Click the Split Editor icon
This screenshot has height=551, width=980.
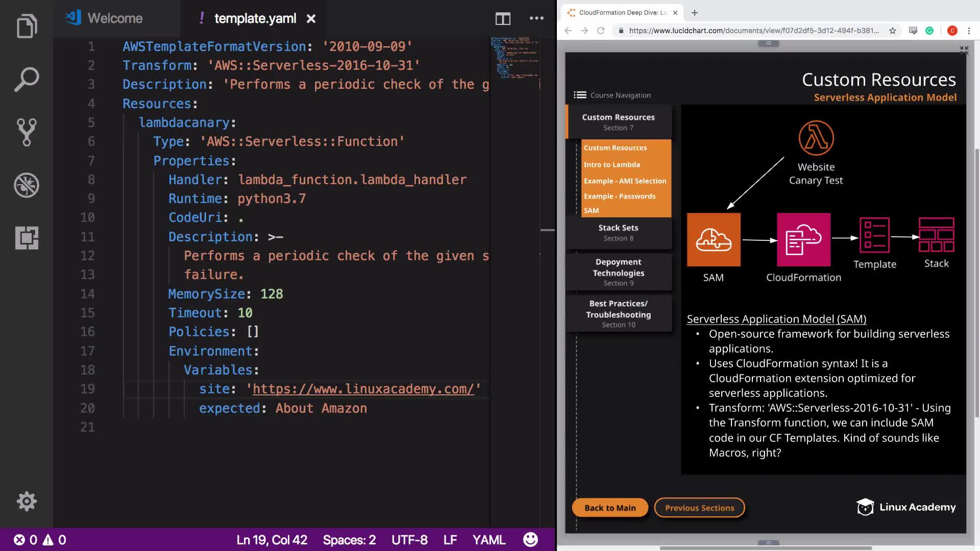click(503, 19)
